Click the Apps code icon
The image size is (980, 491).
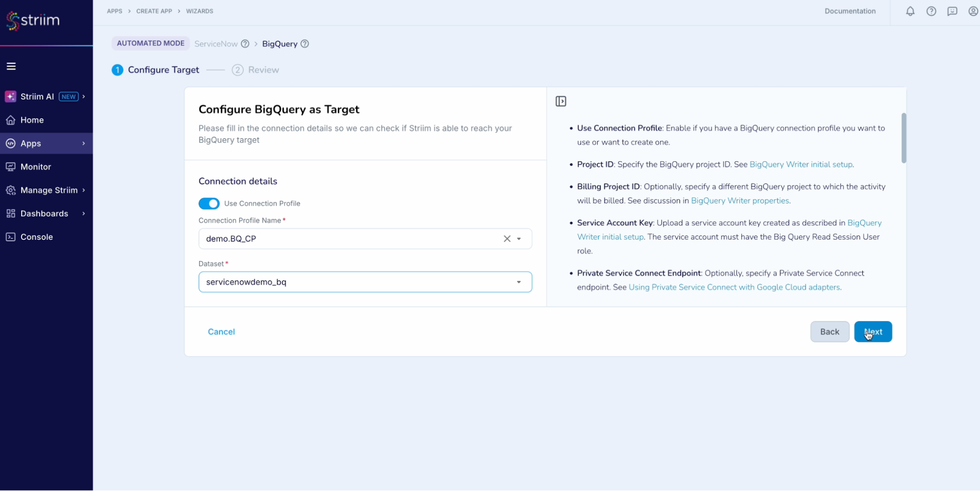pyautogui.click(x=10, y=143)
